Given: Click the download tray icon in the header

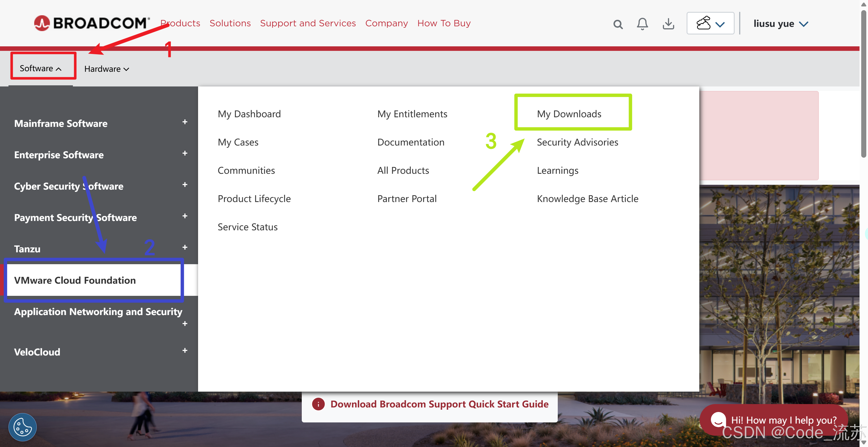Looking at the screenshot, I should (x=668, y=24).
